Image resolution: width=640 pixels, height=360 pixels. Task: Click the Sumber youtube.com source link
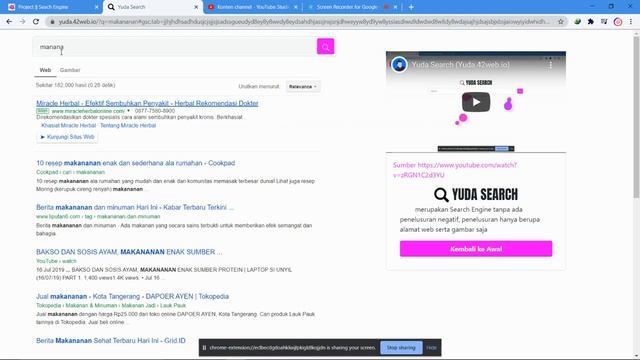(x=455, y=170)
